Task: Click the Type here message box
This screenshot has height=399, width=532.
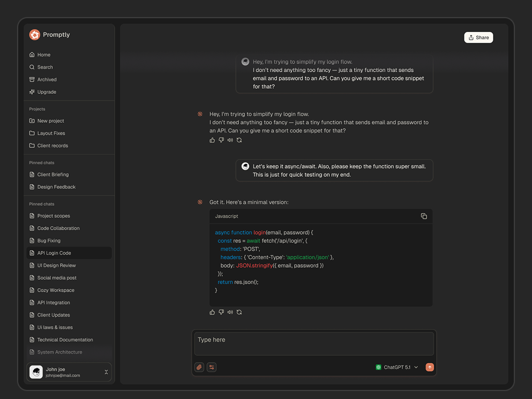Action: (x=314, y=344)
